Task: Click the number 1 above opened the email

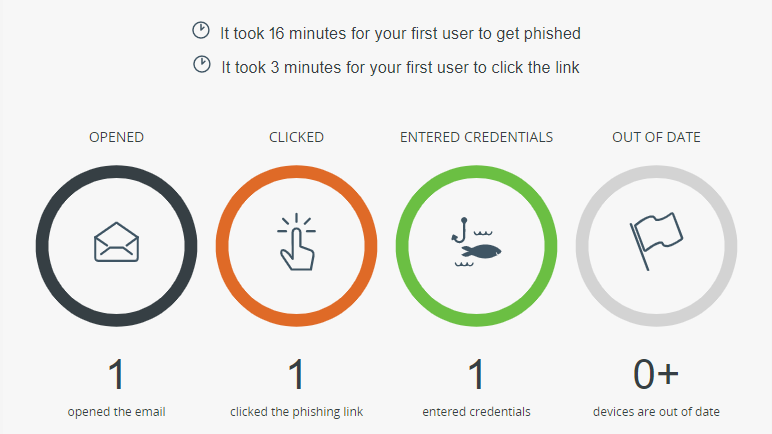Action: (117, 374)
